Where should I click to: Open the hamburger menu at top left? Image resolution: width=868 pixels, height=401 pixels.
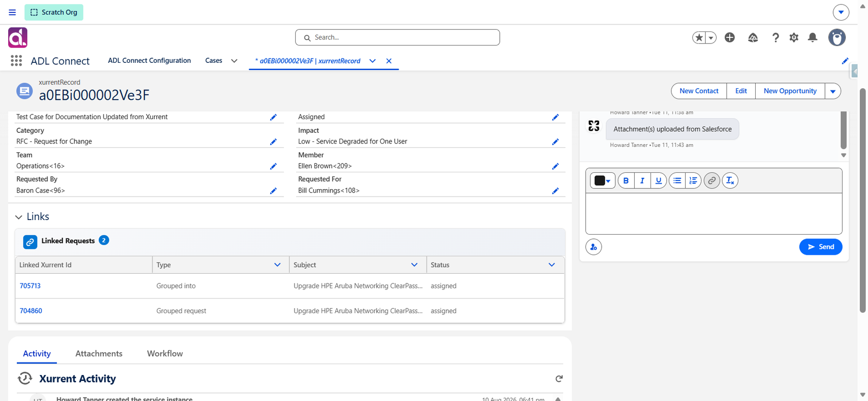tap(12, 12)
